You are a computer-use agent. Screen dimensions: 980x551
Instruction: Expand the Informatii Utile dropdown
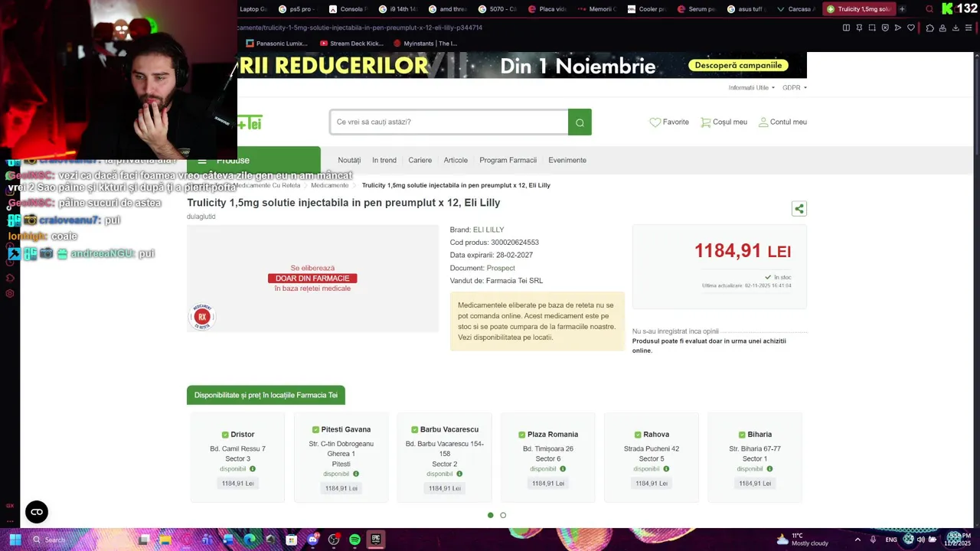(x=751, y=88)
